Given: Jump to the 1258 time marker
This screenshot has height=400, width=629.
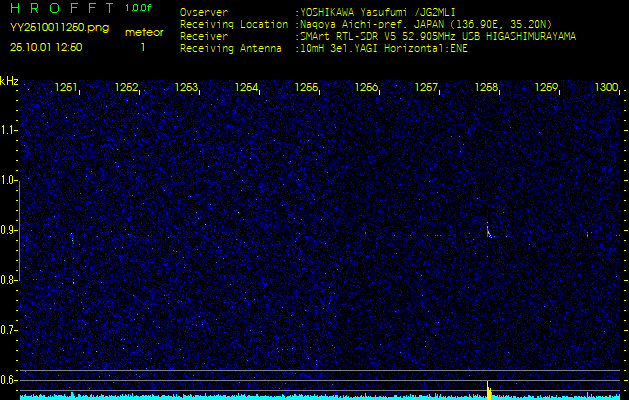Looking at the screenshot, I should tap(486, 88).
